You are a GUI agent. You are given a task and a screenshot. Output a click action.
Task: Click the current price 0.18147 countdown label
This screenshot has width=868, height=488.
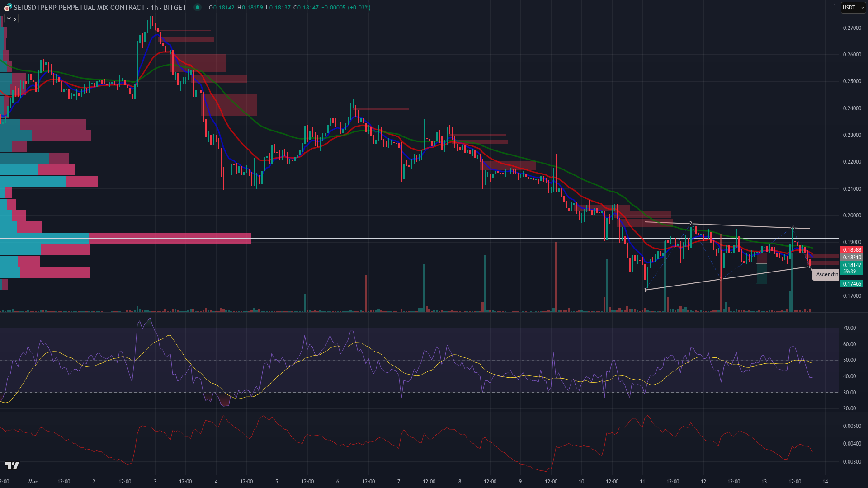click(x=852, y=268)
